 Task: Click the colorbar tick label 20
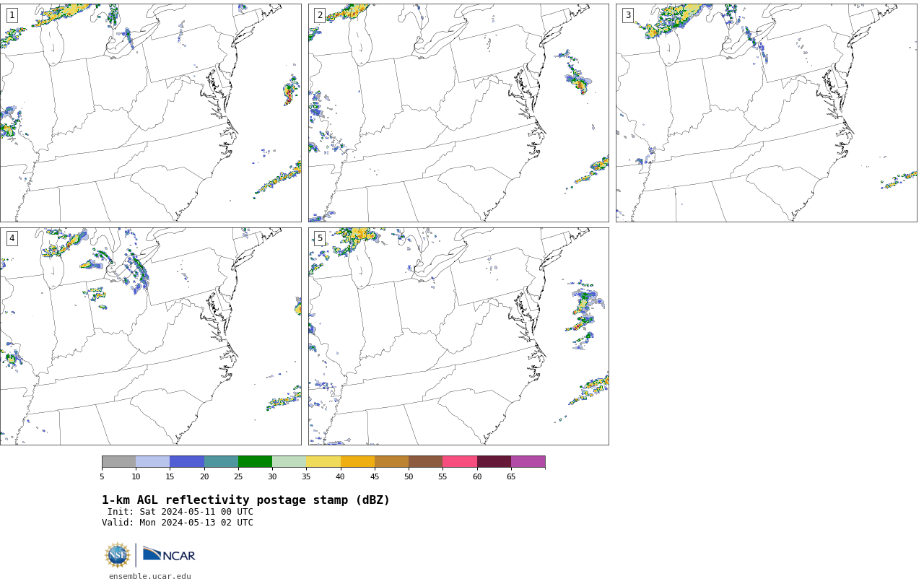pyautogui.click(x=204, y=476)
